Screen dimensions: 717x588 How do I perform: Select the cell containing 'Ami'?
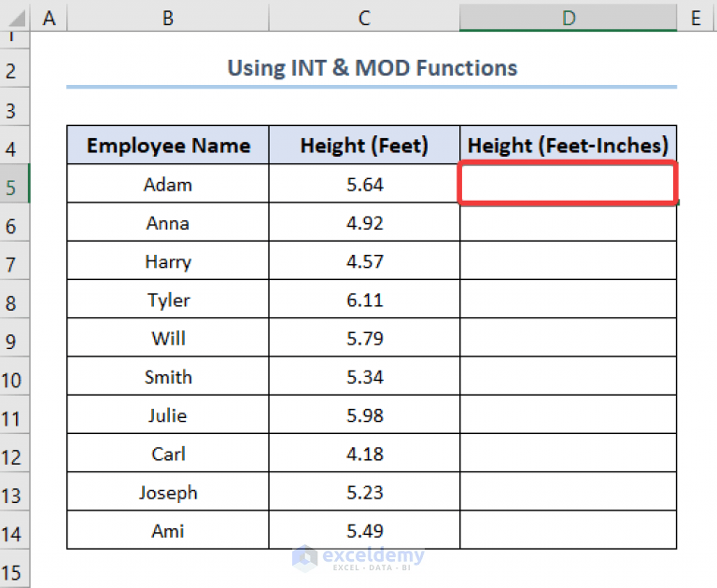[x=168, y=530]
